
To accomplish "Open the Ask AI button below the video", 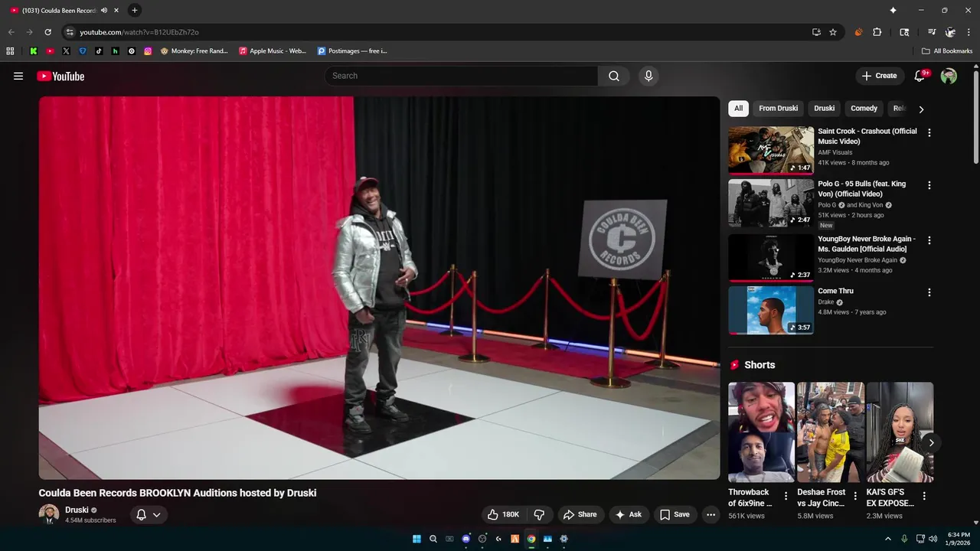I will coord(629,514).
